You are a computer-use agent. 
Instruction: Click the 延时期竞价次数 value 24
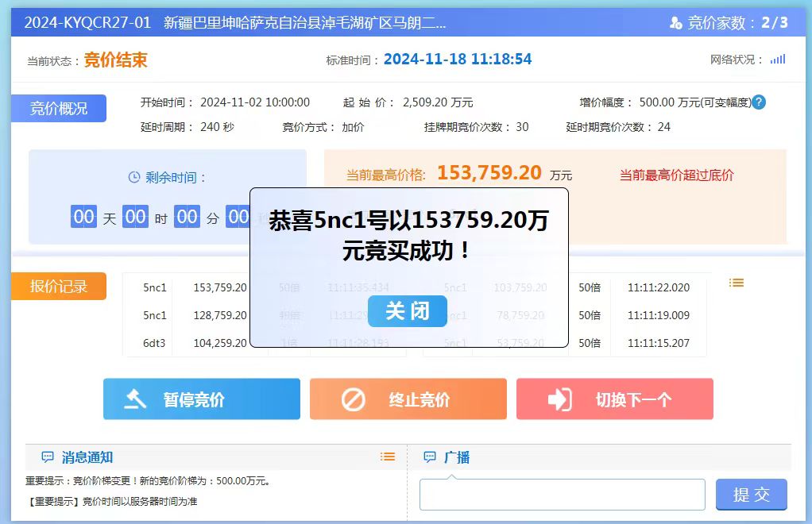click(664, 127)
